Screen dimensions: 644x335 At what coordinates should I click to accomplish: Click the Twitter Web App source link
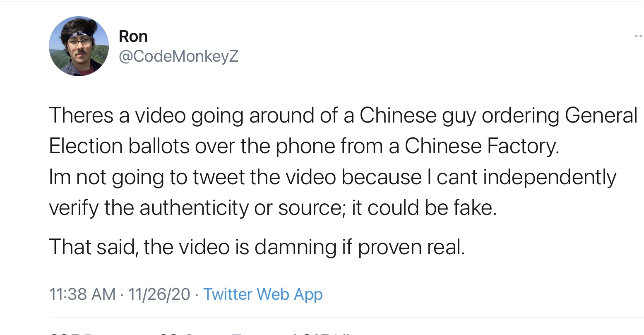(x=263, y=294)
